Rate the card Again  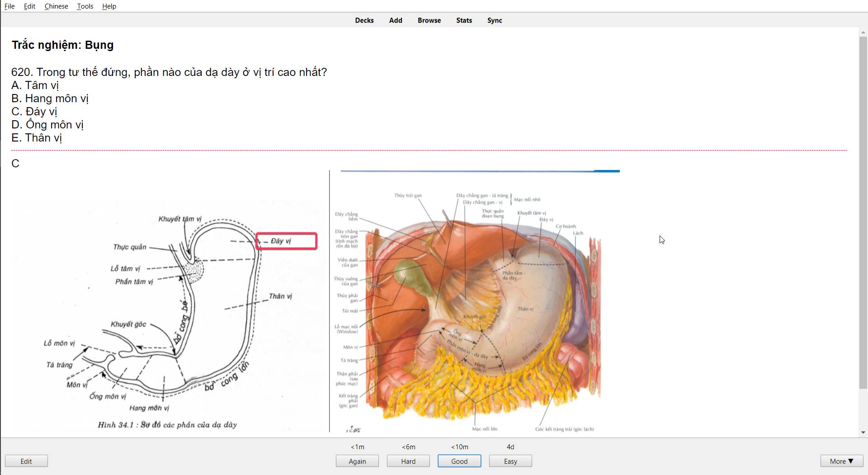357,461
